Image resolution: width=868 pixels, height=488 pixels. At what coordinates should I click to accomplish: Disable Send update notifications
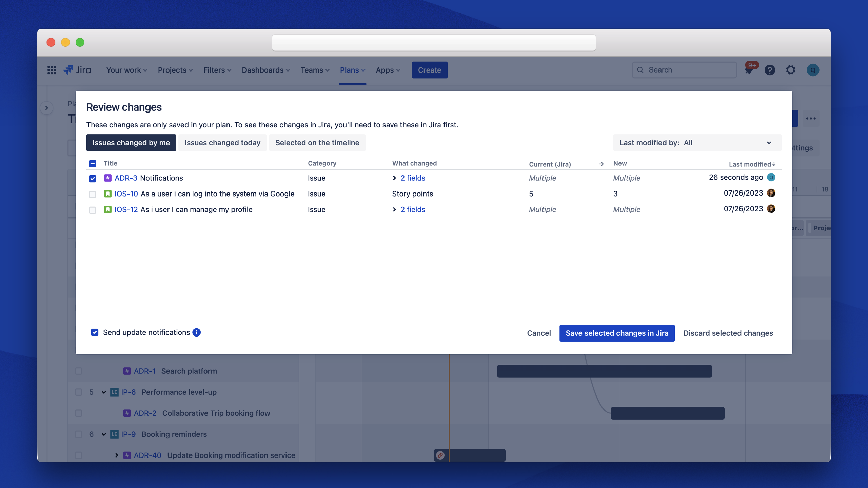[x=94, y=332]
